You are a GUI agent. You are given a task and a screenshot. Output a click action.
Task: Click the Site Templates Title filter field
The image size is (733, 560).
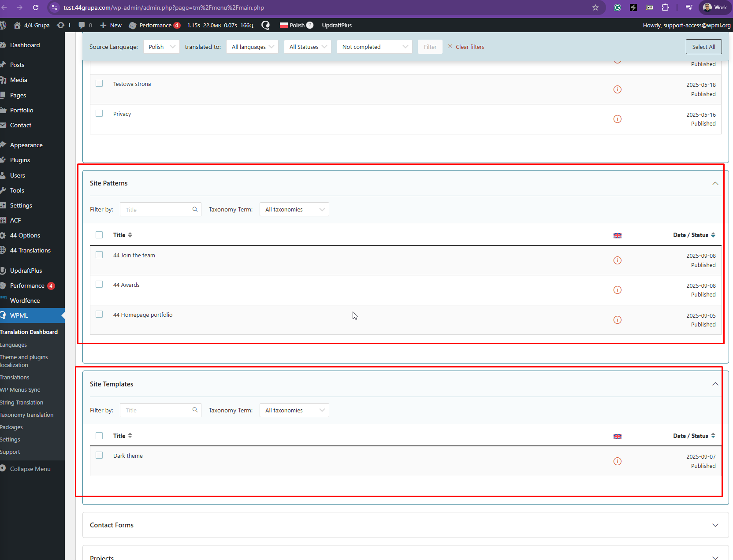tap(156, 410)
